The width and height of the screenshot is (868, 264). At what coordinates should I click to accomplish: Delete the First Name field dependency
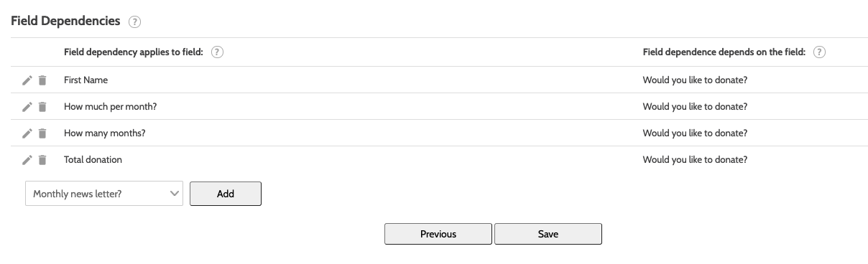pos(42,80)
